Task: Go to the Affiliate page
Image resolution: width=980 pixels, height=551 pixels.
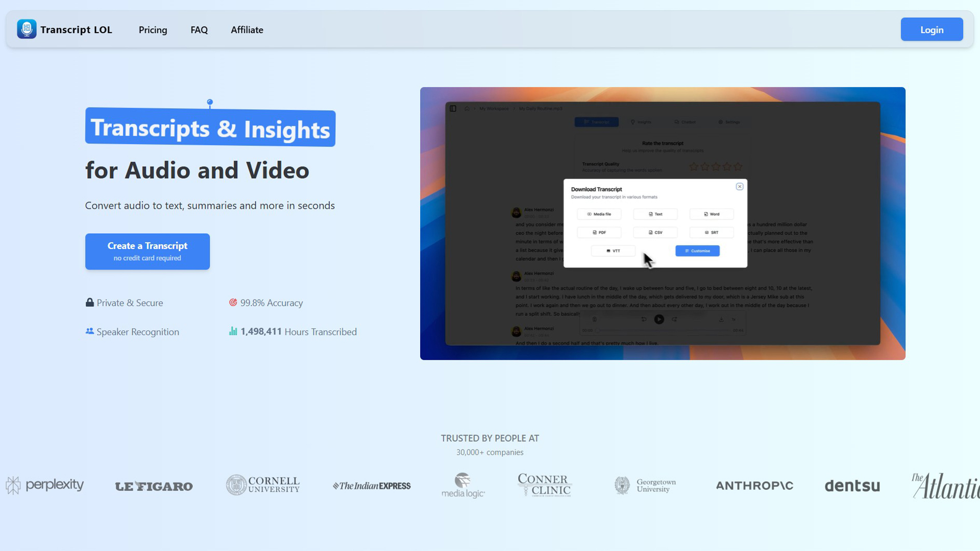Action: click(x=247, y=30)
